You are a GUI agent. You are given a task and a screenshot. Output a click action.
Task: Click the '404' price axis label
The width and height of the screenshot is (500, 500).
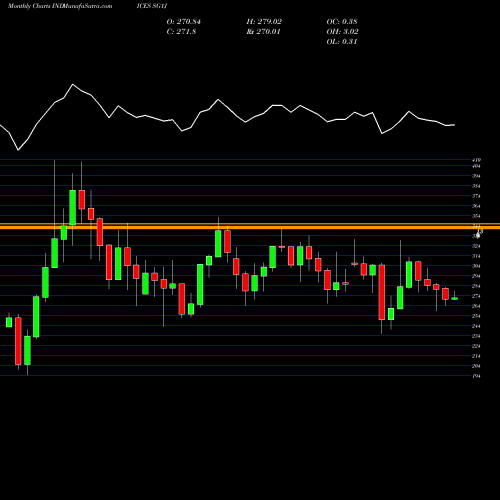coord(476,166)
